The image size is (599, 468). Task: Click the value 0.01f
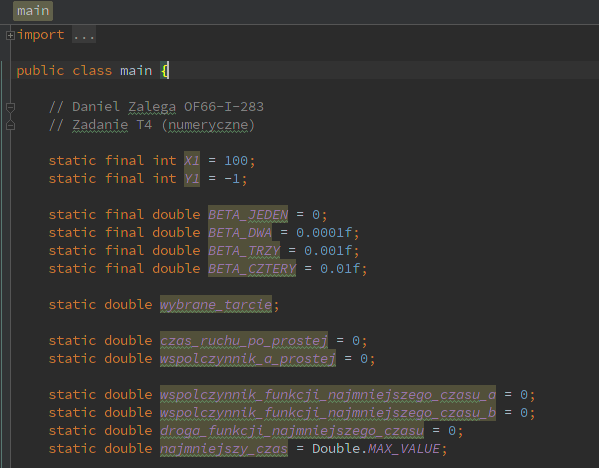340,269
